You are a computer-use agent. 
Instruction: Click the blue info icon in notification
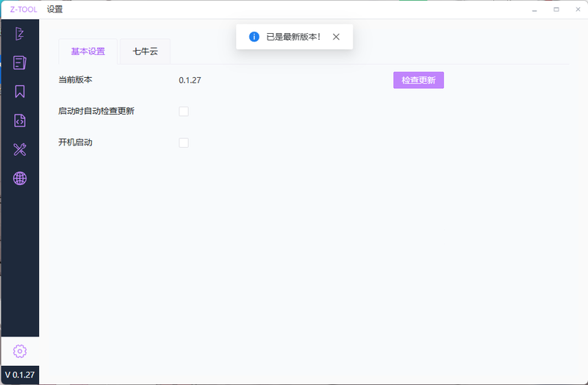coord(254,37)
